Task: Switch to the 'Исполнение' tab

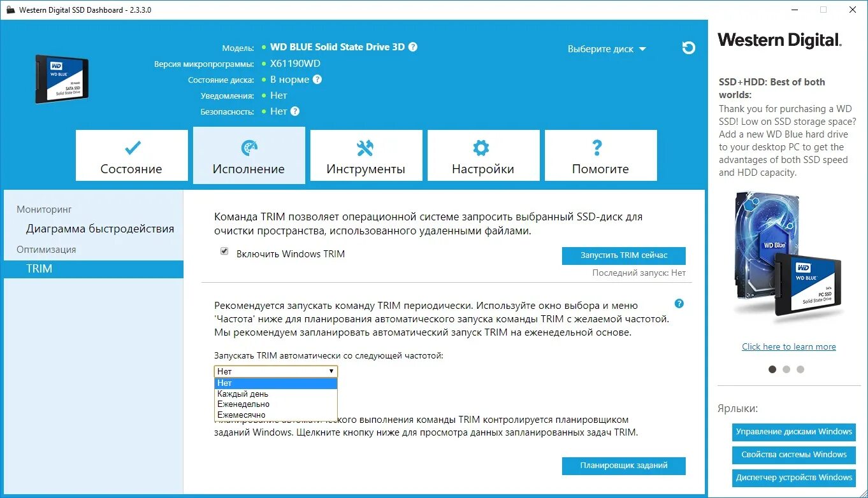Action: (249, 155)
